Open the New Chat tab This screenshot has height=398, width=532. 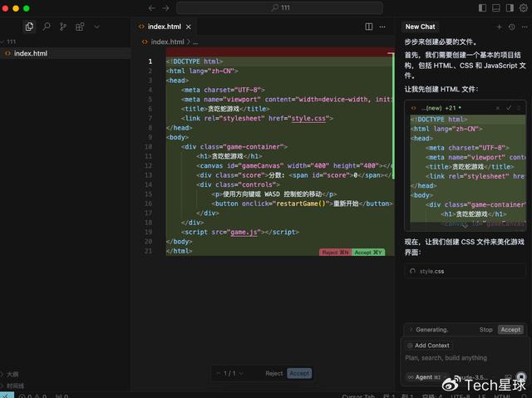(420, 27)
